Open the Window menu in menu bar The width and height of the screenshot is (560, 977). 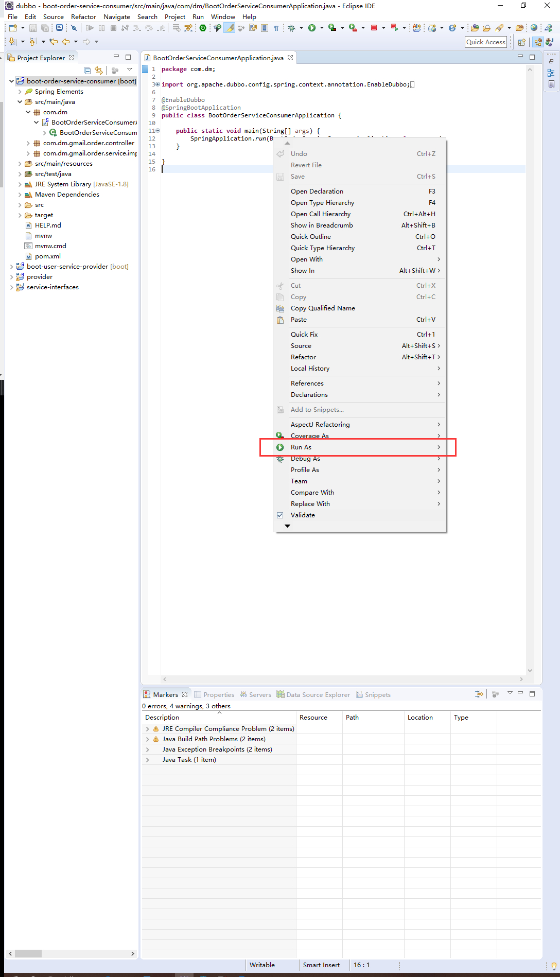pos(223,17)
